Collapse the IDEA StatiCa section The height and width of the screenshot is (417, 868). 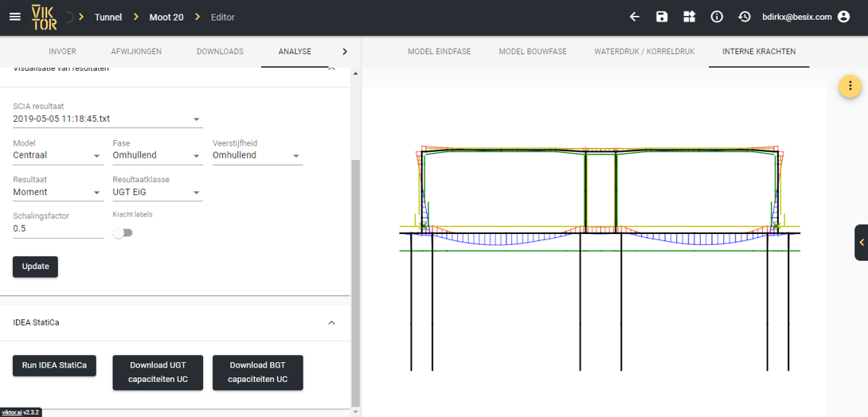(x=331, y=323)
